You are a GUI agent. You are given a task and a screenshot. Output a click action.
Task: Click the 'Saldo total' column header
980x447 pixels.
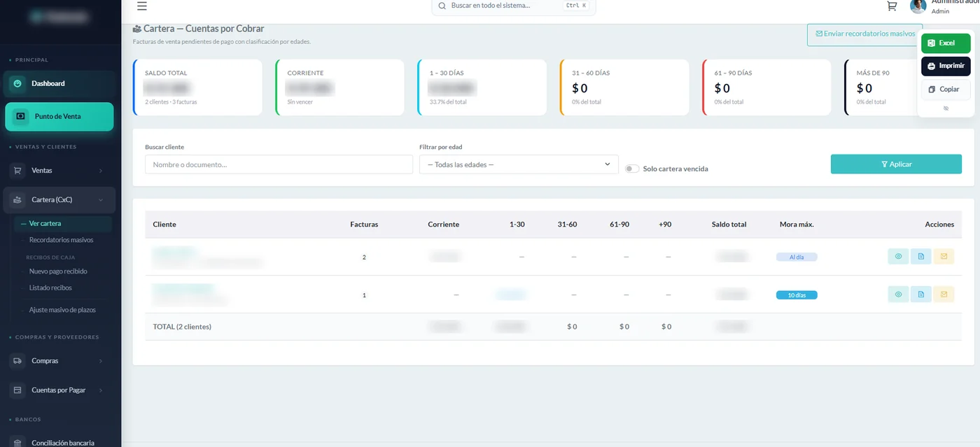click(729, 225)
